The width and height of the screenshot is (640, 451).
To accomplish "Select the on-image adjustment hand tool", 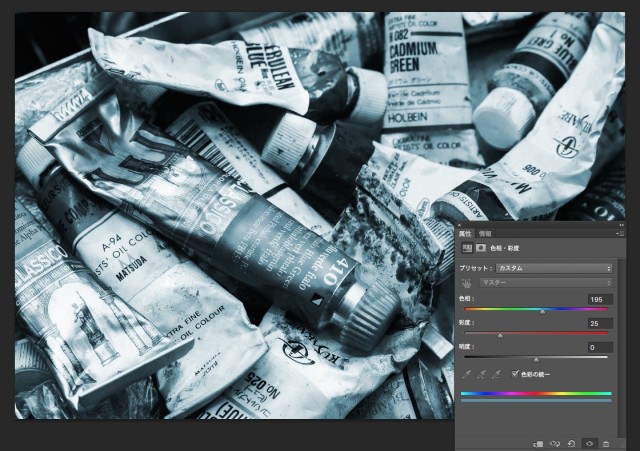I will (466, 282).
